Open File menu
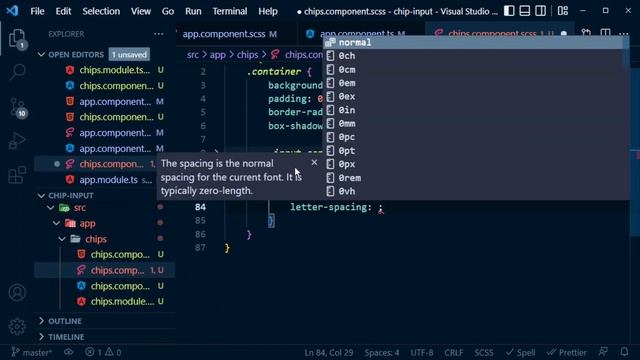 tap(37, 11)
